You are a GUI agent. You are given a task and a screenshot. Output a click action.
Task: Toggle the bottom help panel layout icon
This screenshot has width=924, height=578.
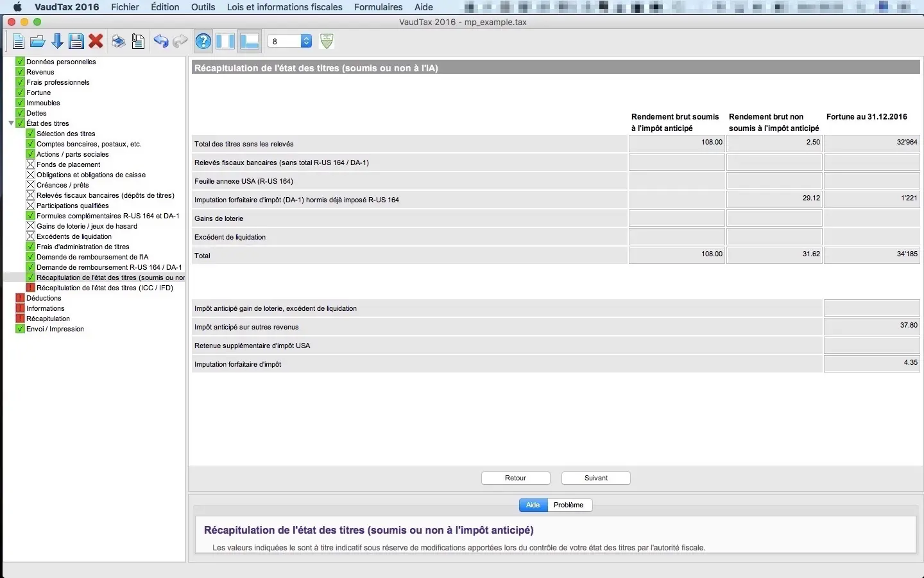249,42
